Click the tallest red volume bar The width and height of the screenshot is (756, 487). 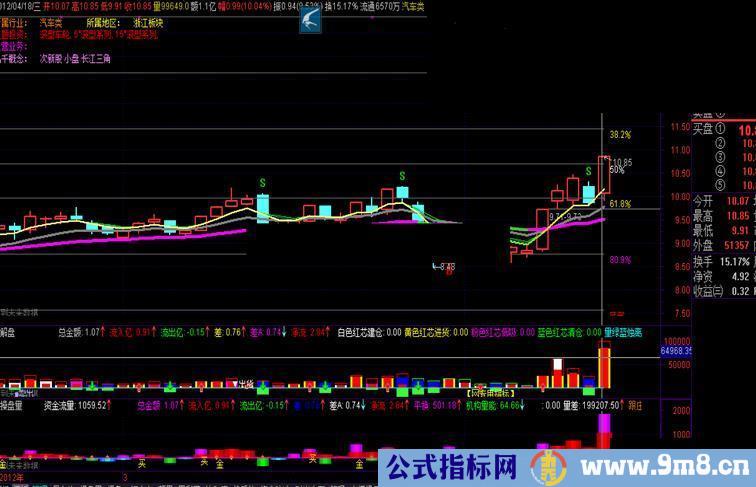click(604, 364)
